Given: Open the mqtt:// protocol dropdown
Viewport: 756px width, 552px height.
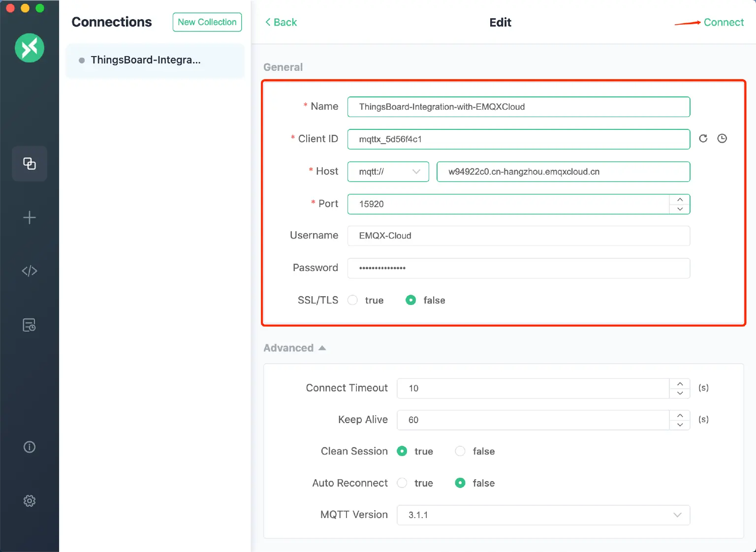Looking at the screenshot, I should click(x=388, y=172).
